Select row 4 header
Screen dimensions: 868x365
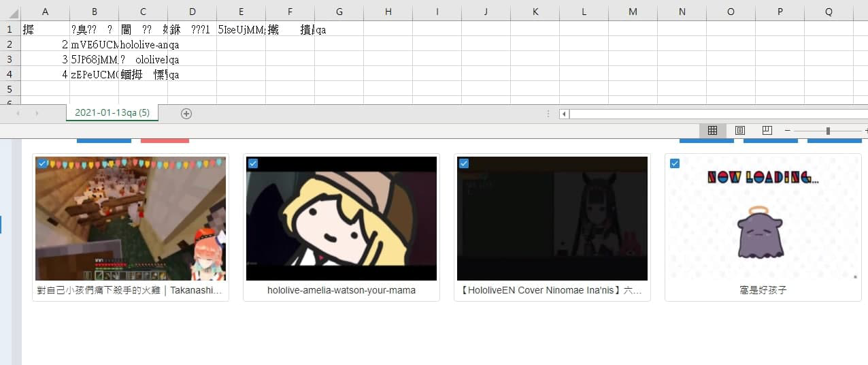(x=10, y=74)
